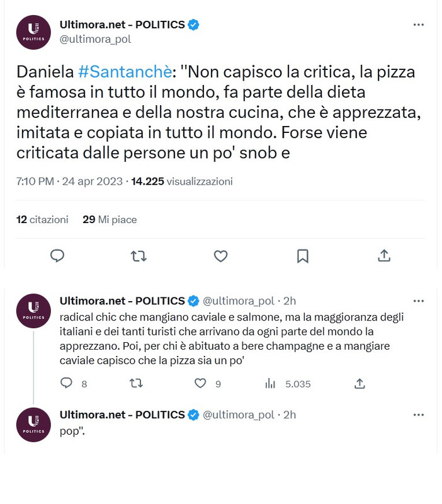The image size is (442, 504).
Task: Click the verified badge on main tweet
Action: pos(194,25)
